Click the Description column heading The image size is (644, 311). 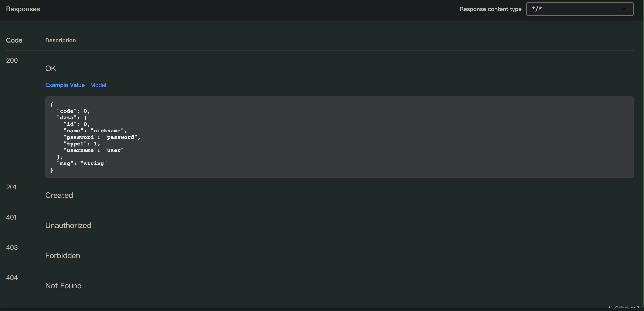click(x=60, y=40)
